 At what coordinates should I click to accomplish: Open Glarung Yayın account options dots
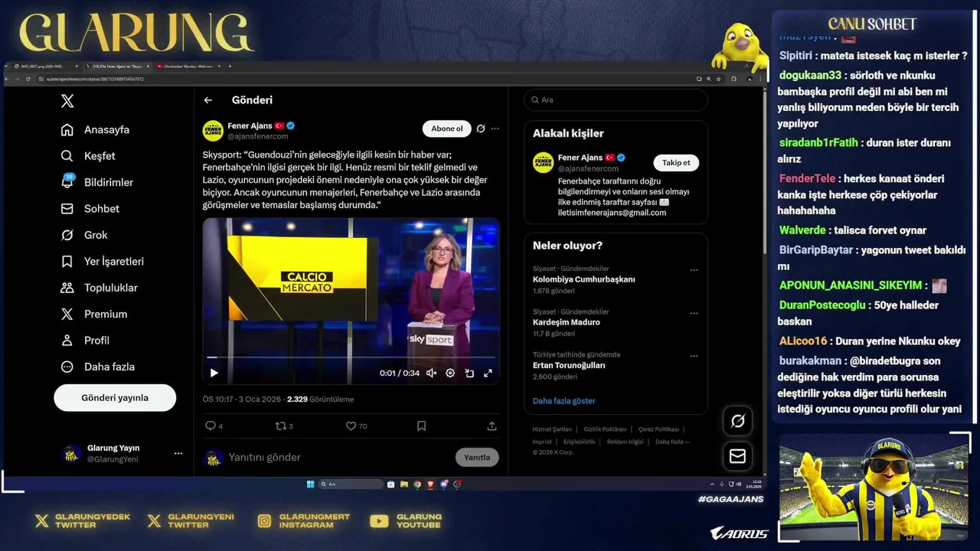pyautogui.click(x=178, y=453)
